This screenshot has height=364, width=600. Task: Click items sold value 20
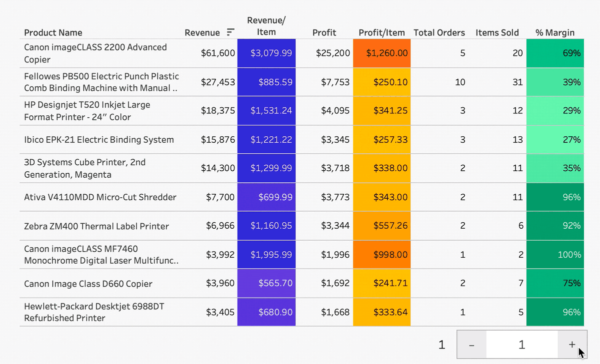tap(518, 53)
